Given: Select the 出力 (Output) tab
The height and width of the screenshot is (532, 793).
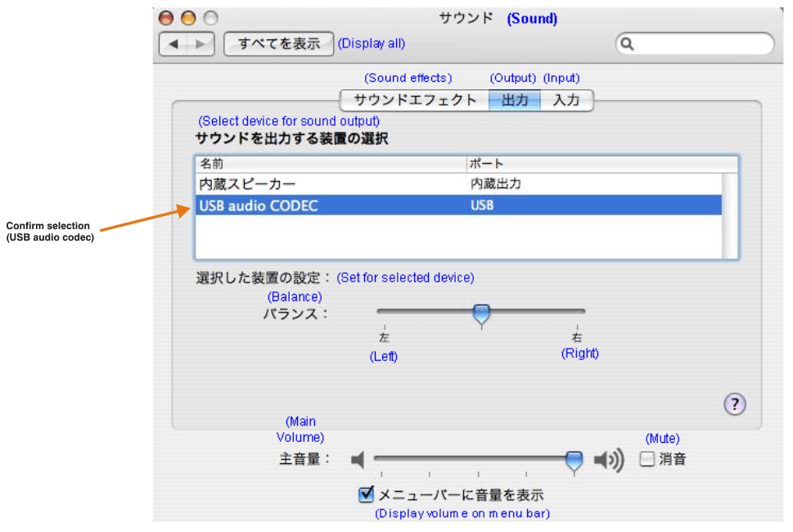Looking at the screenshot, I should click(x=516, y=100).
